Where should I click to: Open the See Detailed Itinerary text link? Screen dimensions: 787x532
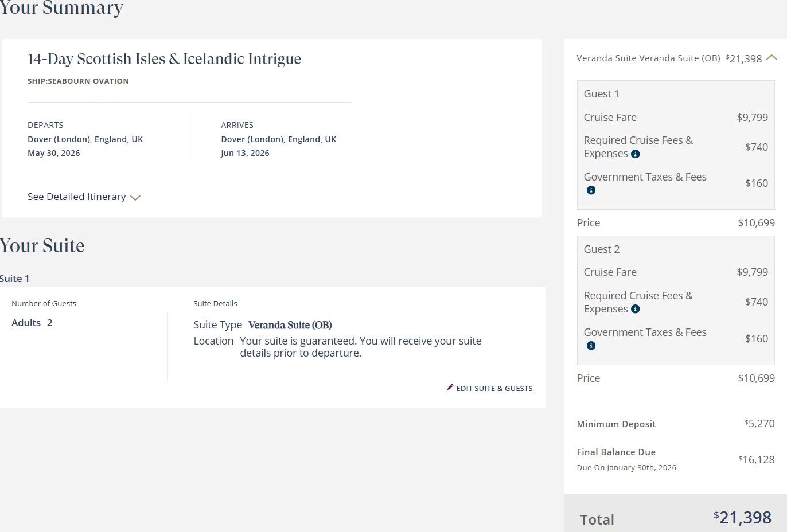coord(76,197)
